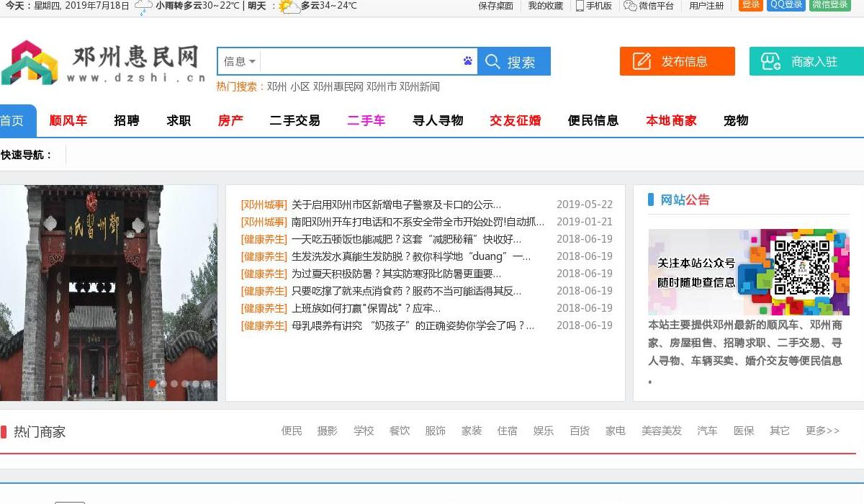
Task: Click the Baidu paw icon in search box
Action: [x=468, y=61]
